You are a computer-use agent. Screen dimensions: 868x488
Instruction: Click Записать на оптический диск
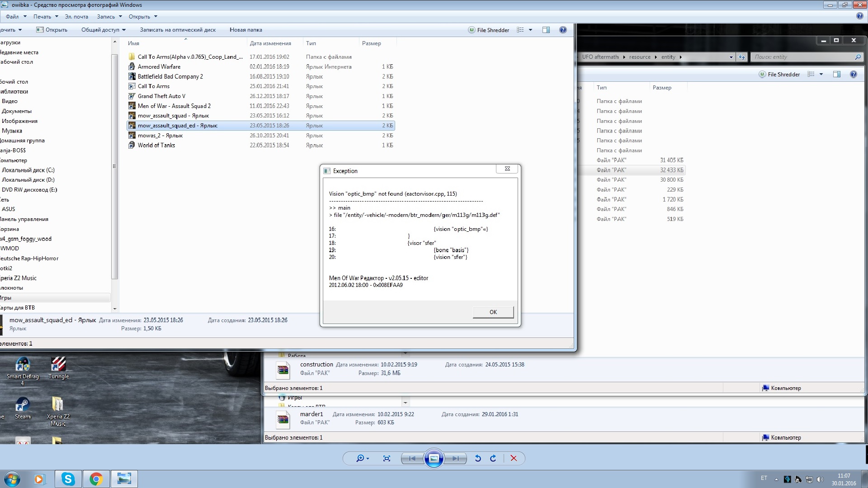(178, 30)
